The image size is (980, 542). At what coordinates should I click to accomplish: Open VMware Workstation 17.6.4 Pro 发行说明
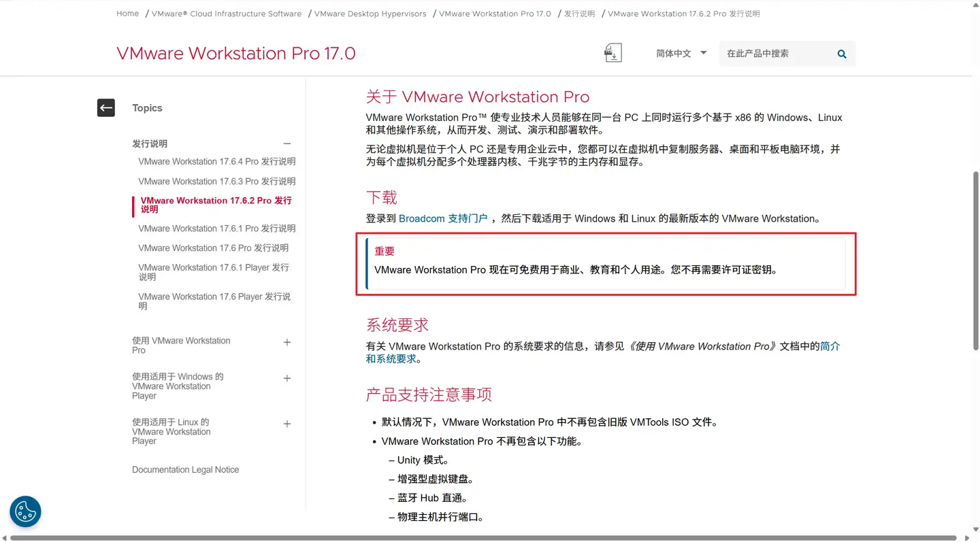pyautogui.click(x=217, y=162)
